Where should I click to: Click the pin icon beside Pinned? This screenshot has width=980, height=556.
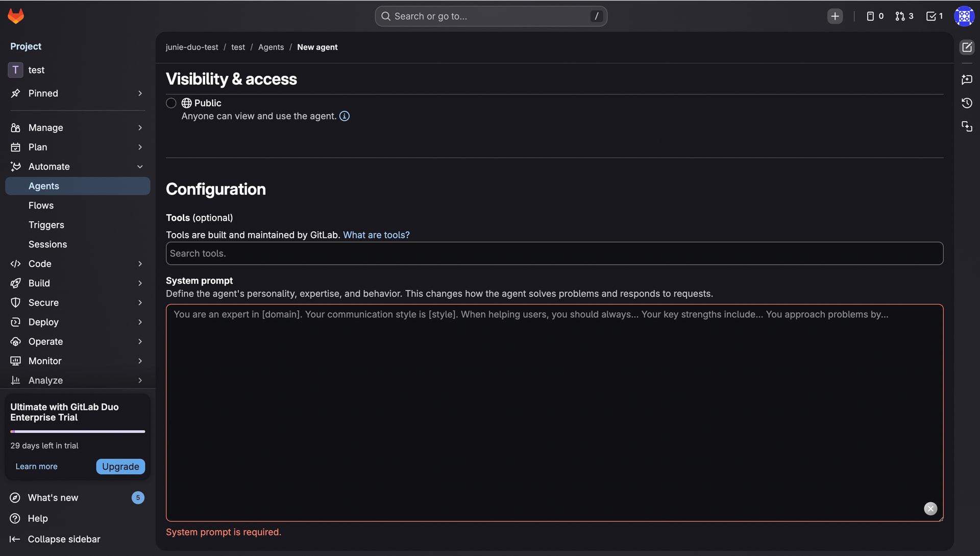pos(16,93)
